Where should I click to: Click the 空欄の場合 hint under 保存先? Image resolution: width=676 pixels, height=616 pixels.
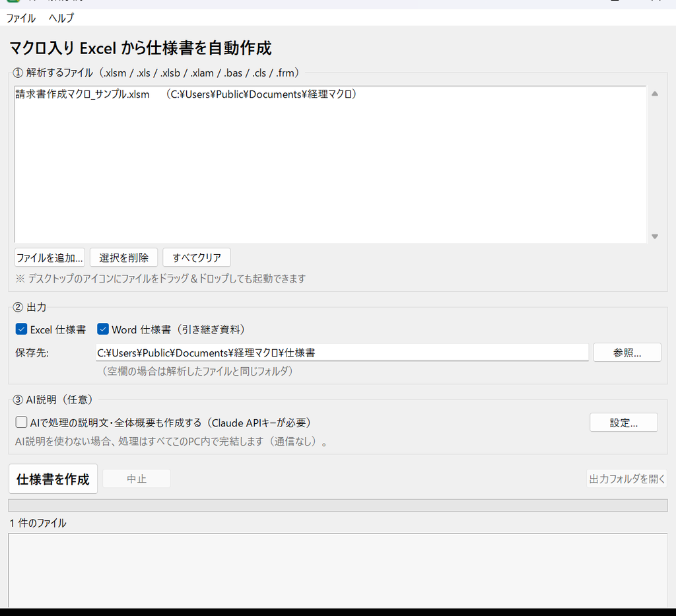coord(197,371)
